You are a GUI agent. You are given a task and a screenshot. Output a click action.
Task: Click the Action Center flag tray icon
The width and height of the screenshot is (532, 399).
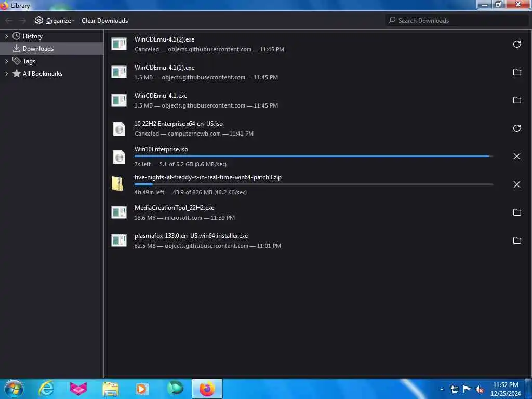467,389
